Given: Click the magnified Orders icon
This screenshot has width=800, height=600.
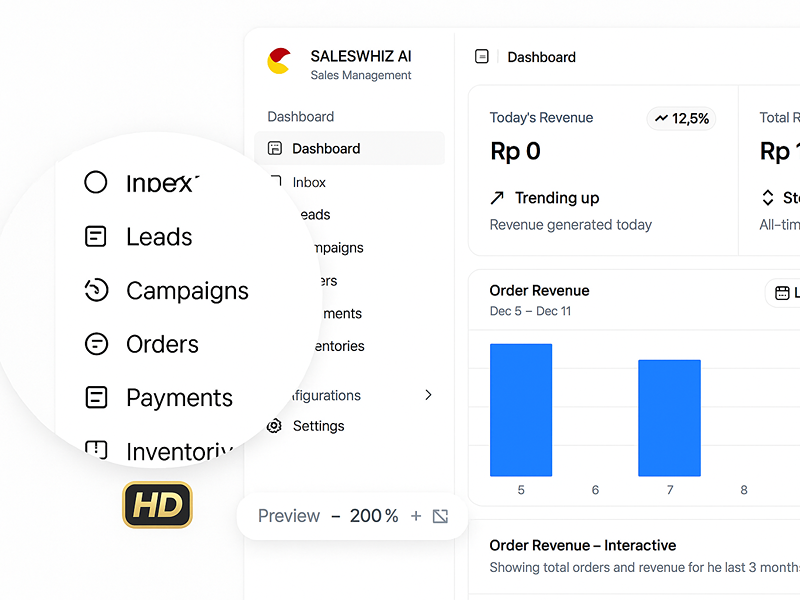Looking at the screenshot, I should coord(96,344).
